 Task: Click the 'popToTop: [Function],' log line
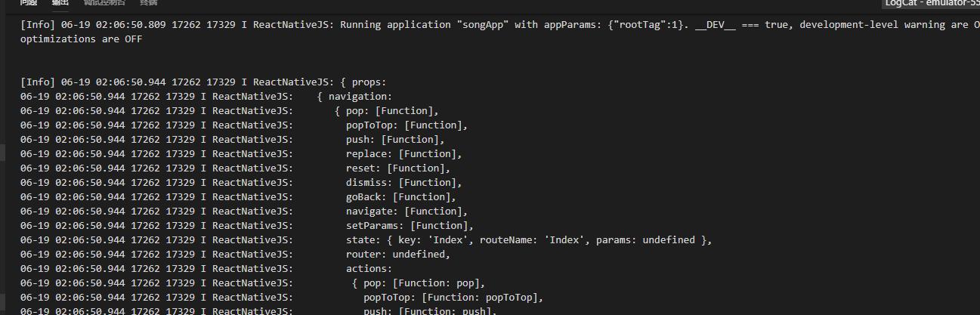point(407,125)
